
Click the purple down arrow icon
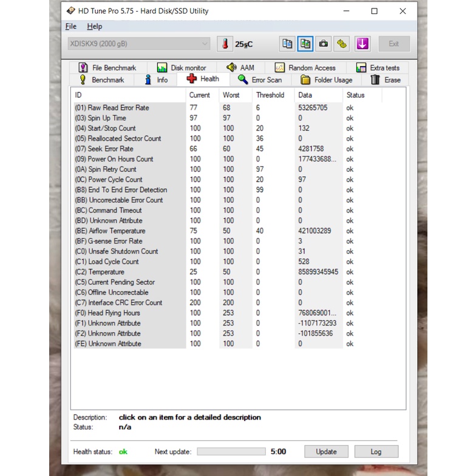click(x=362, y=44)
